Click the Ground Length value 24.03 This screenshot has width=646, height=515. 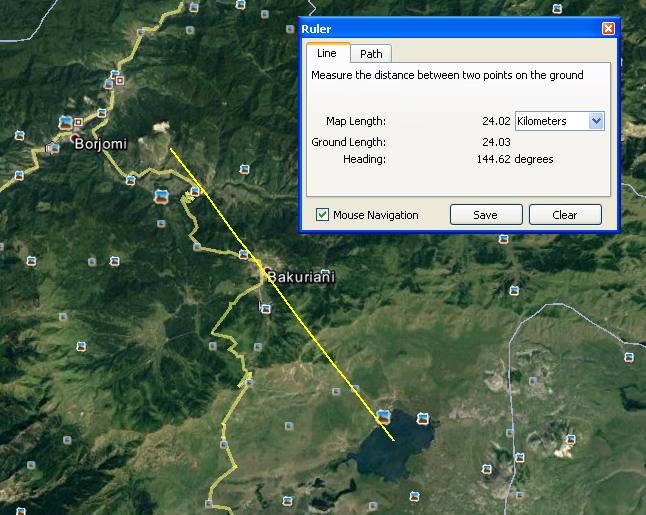pyautogui.click(x=496, y=142)
